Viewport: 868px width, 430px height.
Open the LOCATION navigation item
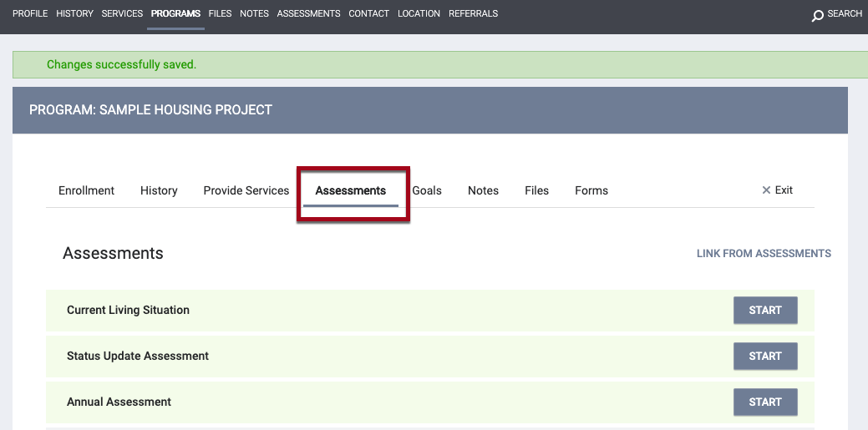pos(419,13)
